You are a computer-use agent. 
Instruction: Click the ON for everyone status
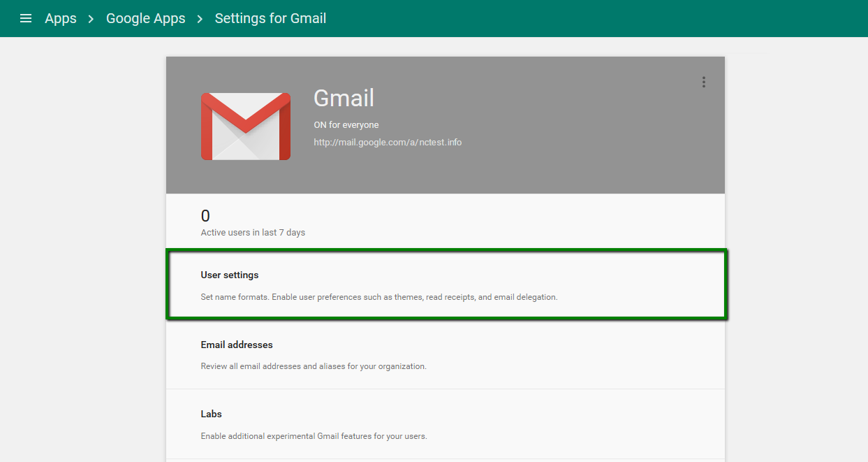coord(346,125)
